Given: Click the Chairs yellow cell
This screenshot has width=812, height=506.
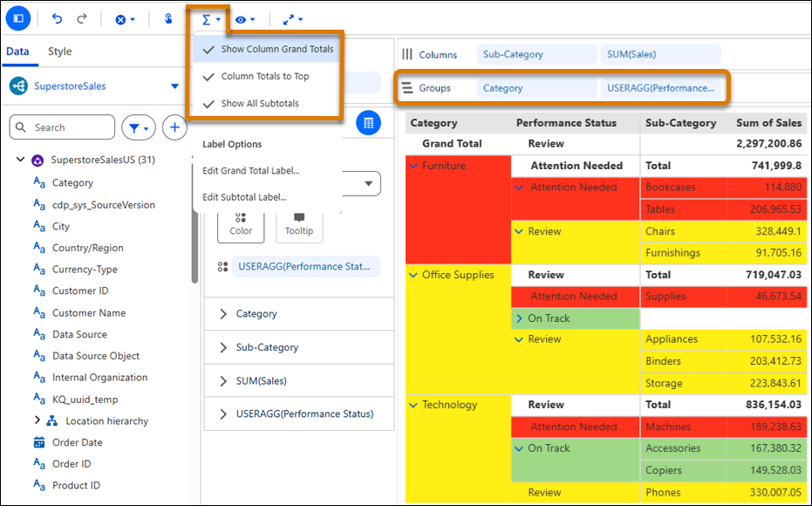Looking at the screenshot, I should [684, 231].
